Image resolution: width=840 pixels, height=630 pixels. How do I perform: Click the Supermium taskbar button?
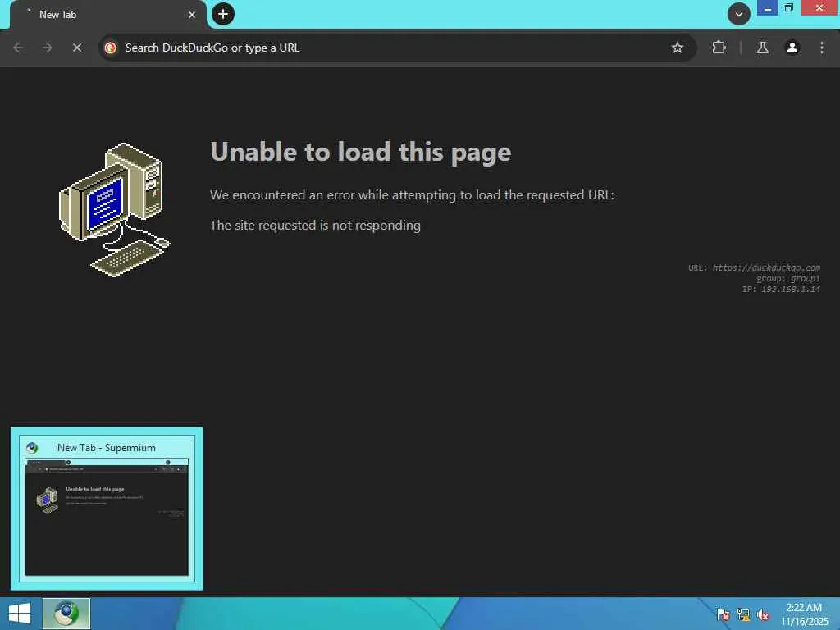[x=66, y=614]
